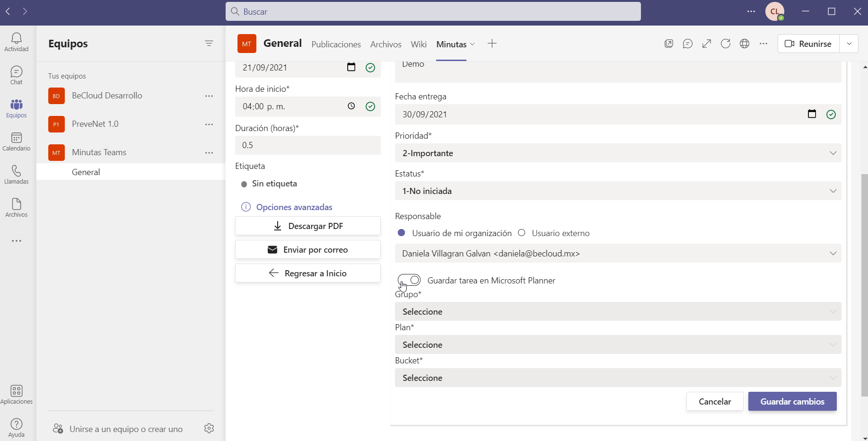Pop out the tab in new window
Image resolution: width=868 pixels, height=441 pixels.
[669, 44]
